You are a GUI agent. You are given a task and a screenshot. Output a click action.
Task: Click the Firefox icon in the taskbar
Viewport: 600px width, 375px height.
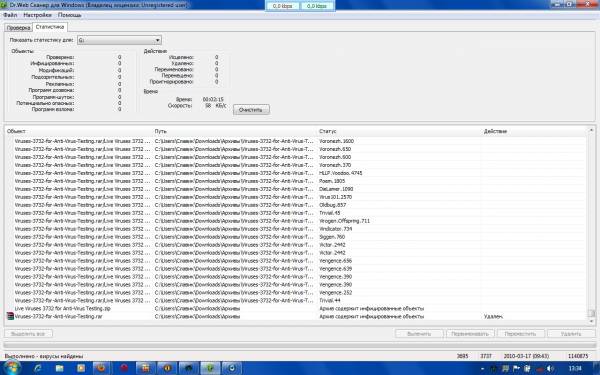tap(102, 368)
